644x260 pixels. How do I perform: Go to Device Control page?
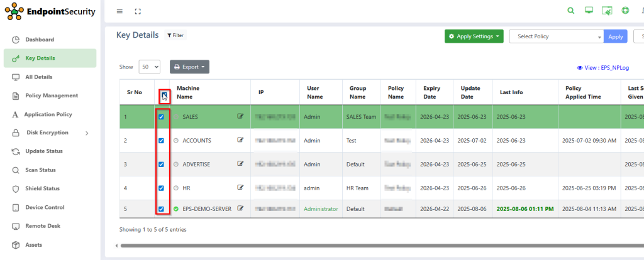(x=45, y=207)
